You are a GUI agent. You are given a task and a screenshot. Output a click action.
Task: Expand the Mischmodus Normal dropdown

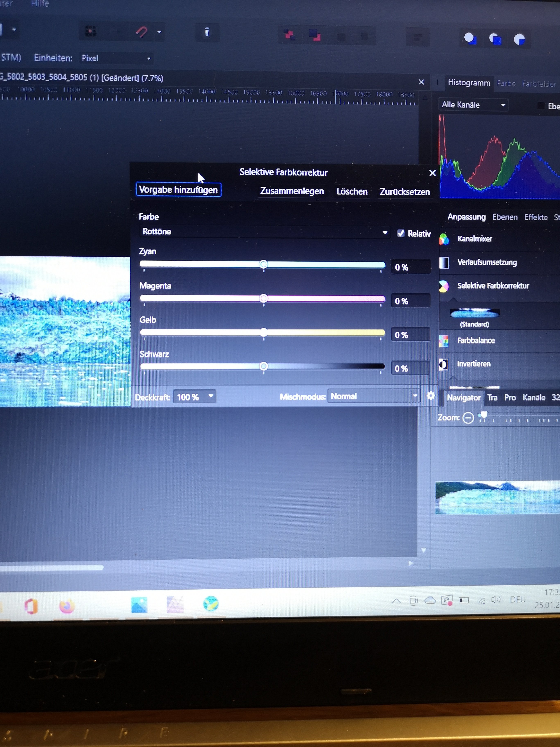pyautogui.click(x=374, y=396)
